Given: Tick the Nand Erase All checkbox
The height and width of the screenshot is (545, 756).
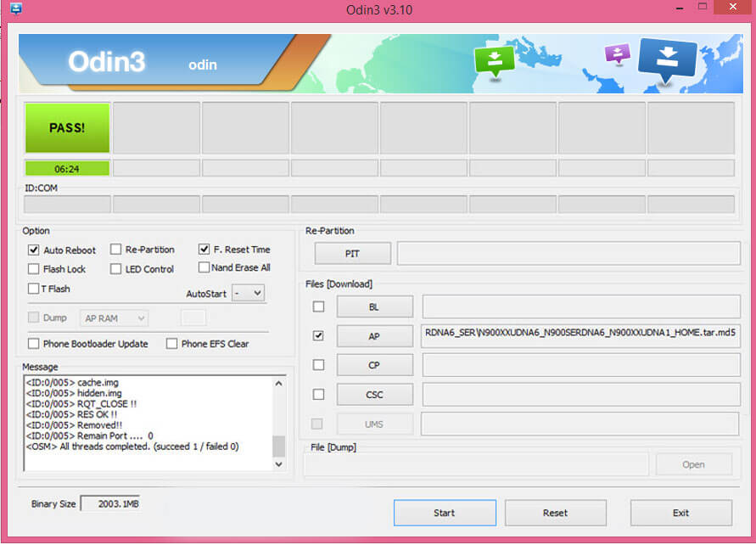Looking at the screenshot, I should coord(204,267).
